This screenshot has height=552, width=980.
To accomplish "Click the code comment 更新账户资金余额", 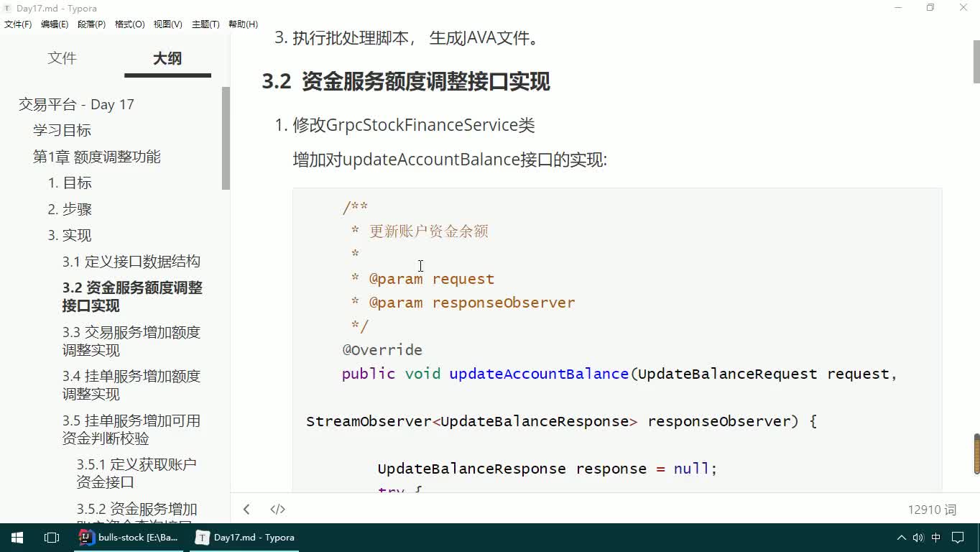I will [x=428, y=231].
